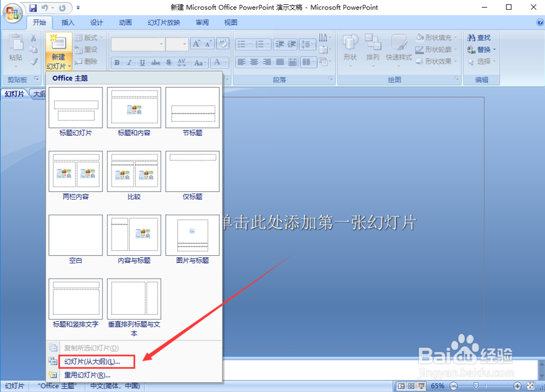Choose Reuse Slides (重用幻灯片) menu item
The width and height of the screenshot is (545, 392).
pyautogui.click(x=135, y=375)
